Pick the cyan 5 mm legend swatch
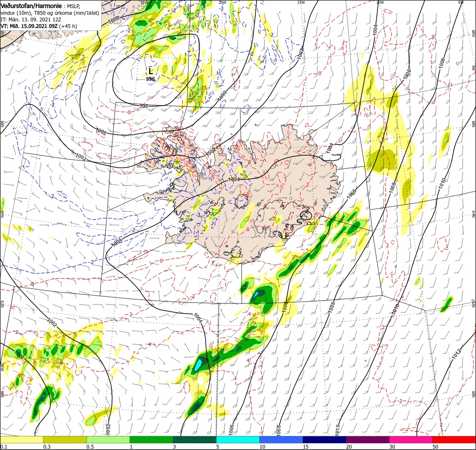 tap(238, 440)
